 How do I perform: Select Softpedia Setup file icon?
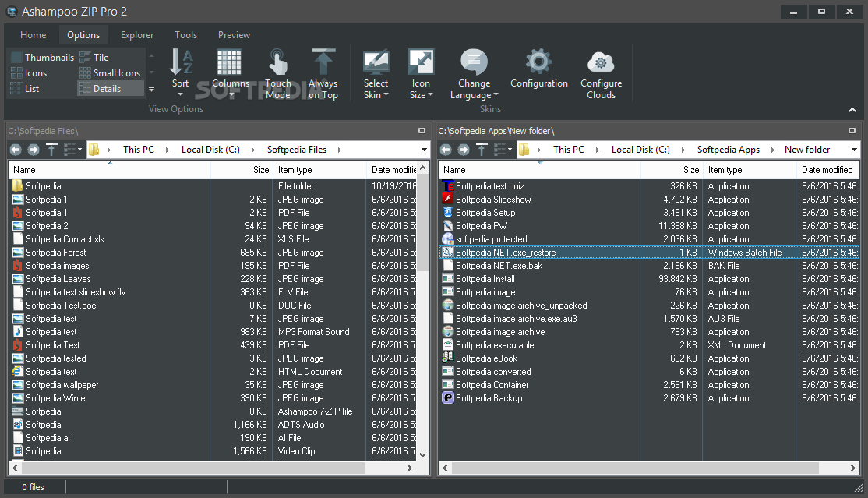447,213
